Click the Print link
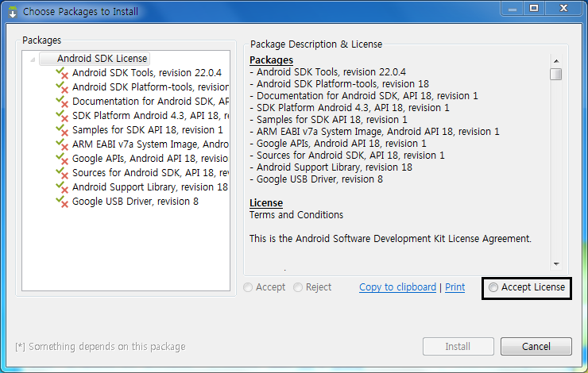The height and width of the screenshot is (373, 588). tap(455, 287)
